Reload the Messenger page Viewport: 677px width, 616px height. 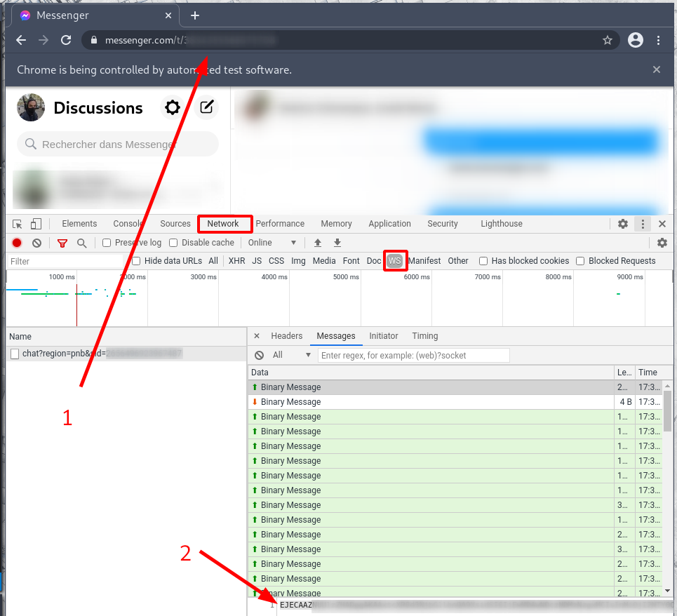pyautogui.click(x=66, y=40)
